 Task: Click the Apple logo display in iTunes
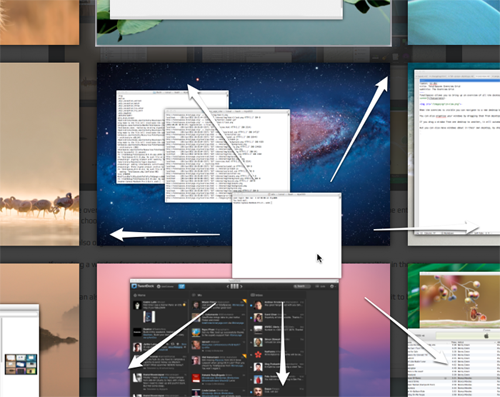[x=486, y=335]
